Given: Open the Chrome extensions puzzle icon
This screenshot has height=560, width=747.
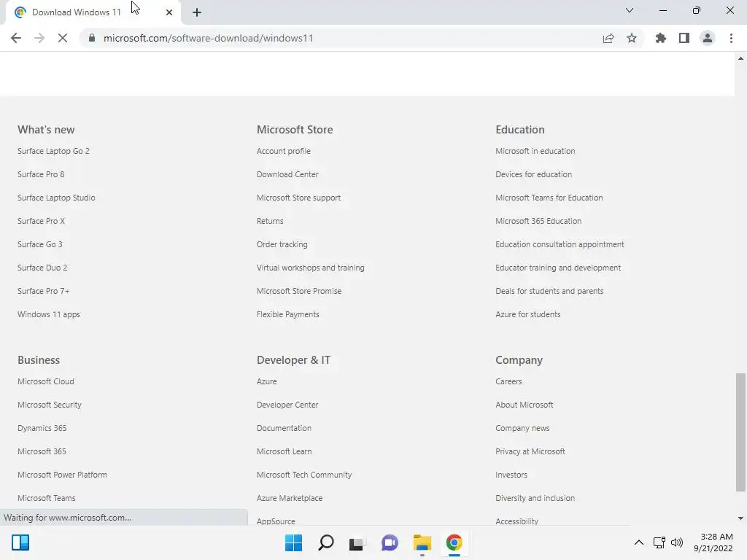Looking at the screenshot, I should click(x=660, y=38).
